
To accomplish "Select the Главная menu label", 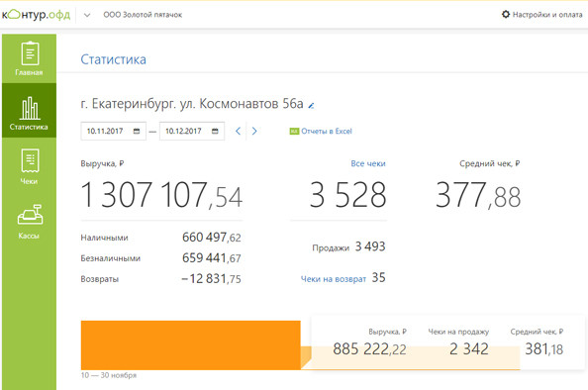I will click(x=29, y=72).
